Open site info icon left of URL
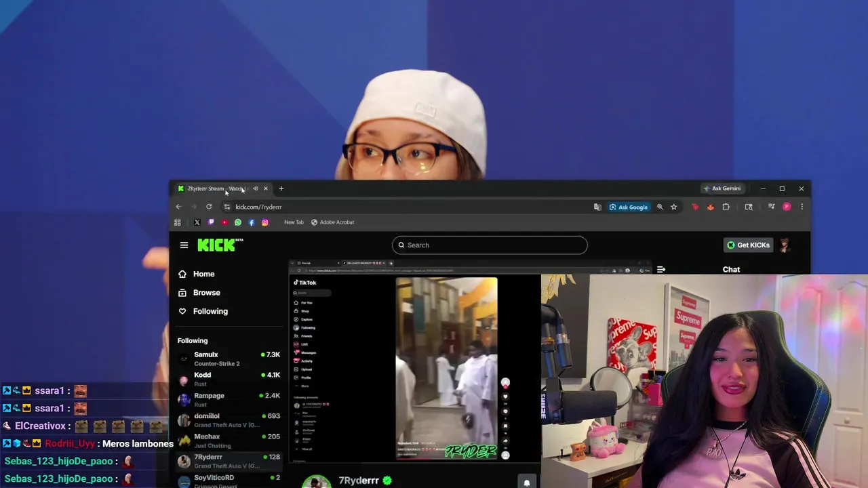868x488 pixels. pos(227,207)
